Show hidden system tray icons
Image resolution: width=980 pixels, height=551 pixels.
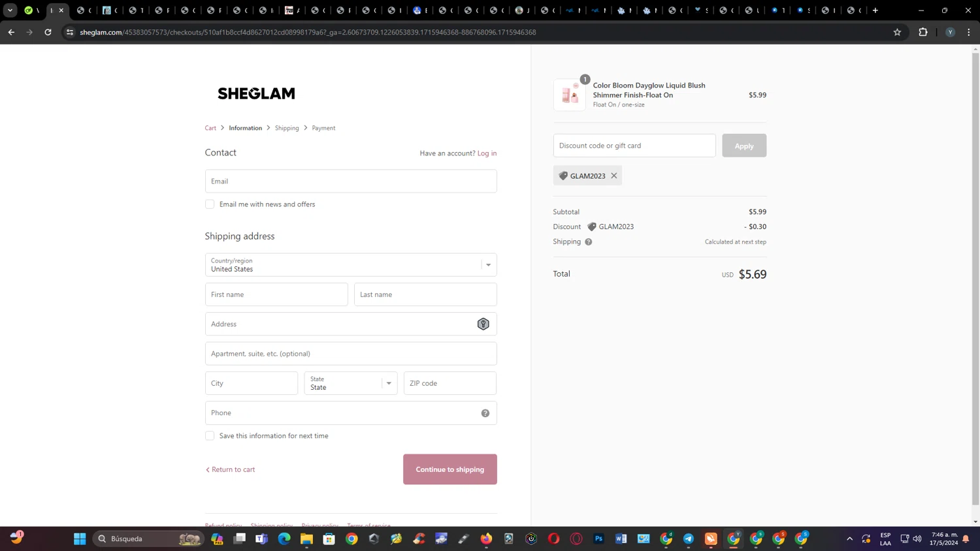[849, 539]
